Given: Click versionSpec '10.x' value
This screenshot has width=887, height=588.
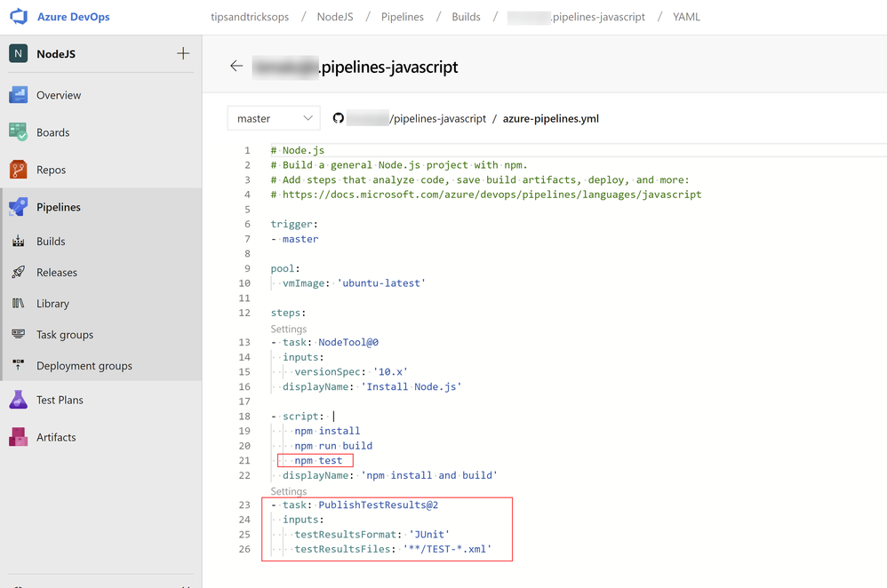Looking at the screenshot, I should click(390, 372).
